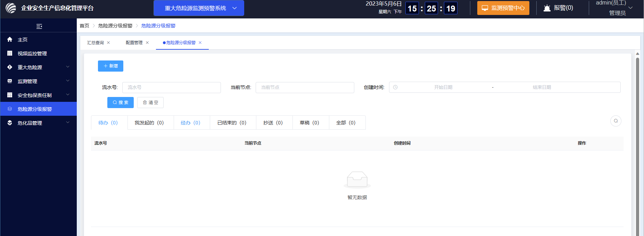644x236 pixels.
Task: Click the clock icon in the date range field
Action: pyautogui.click(x=395, y=87)
